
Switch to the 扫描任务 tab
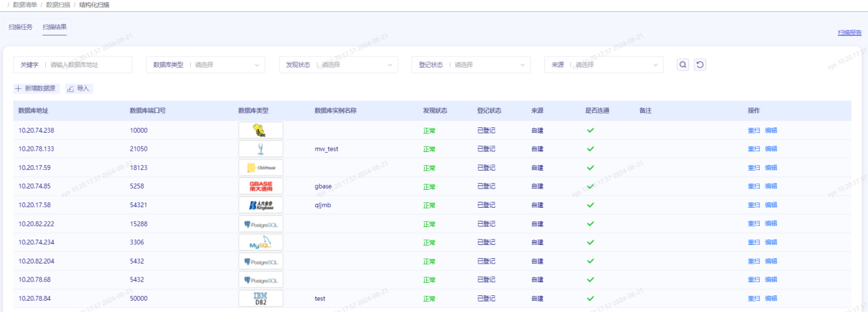(x=21, y=27)
